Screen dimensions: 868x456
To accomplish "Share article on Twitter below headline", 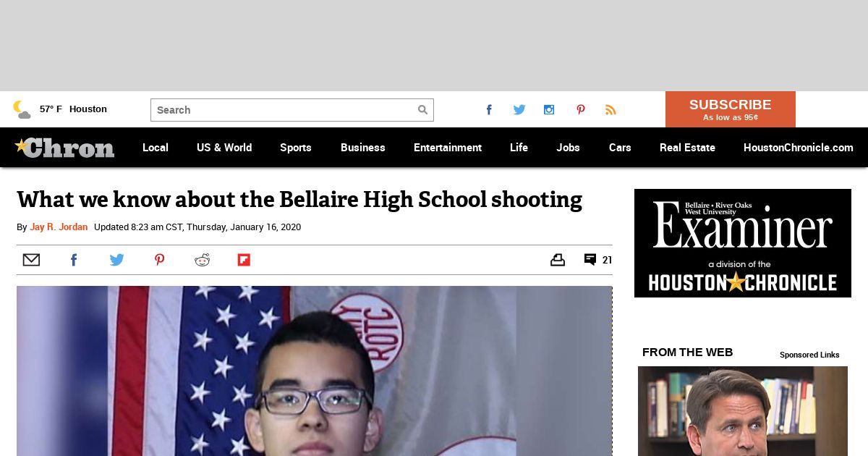I will 116,260.
